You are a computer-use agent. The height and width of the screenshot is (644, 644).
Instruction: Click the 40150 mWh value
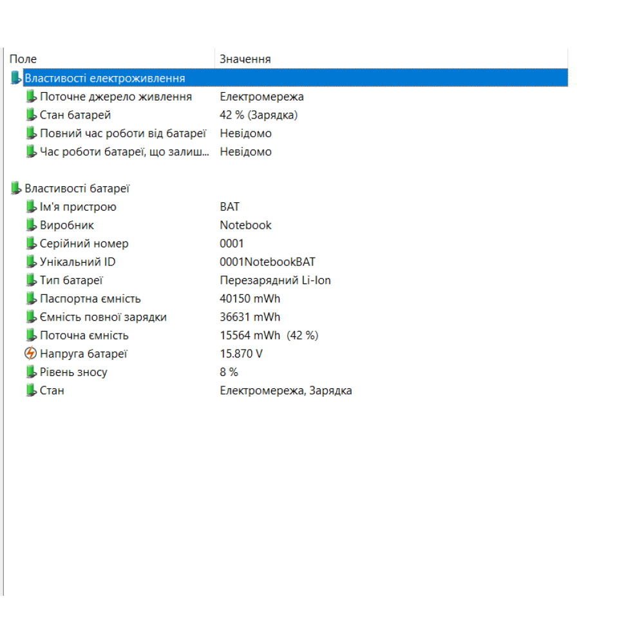coord(250,299)
